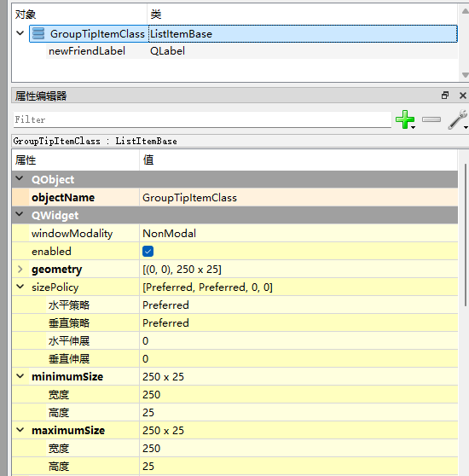The height and width of the screenshot is (476, 469).
Task: Click the minus remove-property icon
Action: coord(431,119)
